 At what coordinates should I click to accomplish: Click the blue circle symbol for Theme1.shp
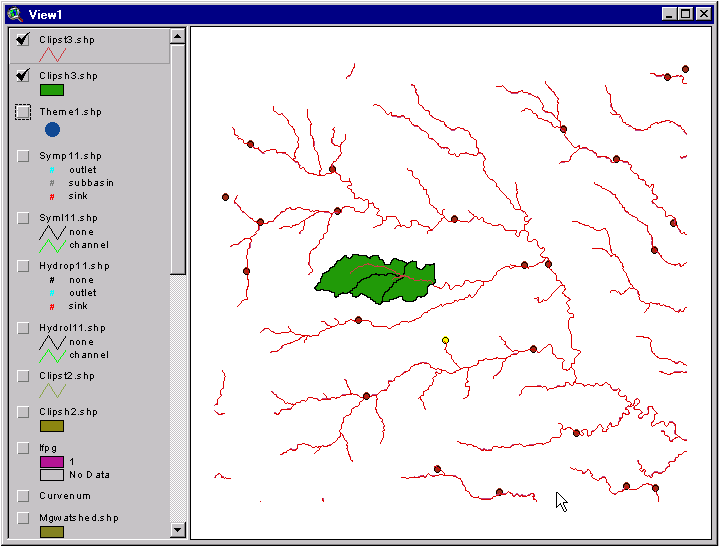[x=52, y=129]
